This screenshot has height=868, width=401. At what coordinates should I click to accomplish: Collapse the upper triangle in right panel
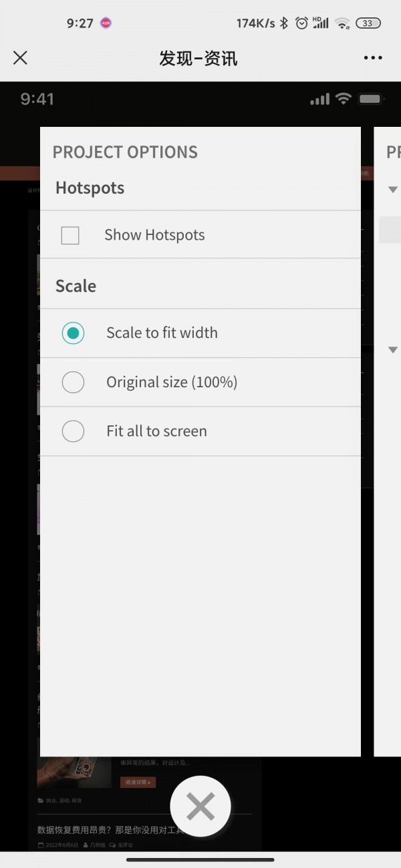point(393,190)
